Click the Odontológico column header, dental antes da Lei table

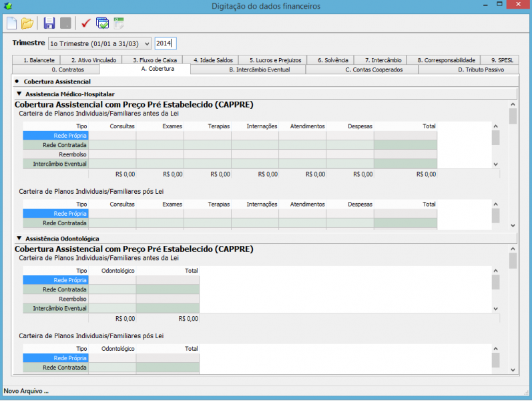click(x=112, y=271)
